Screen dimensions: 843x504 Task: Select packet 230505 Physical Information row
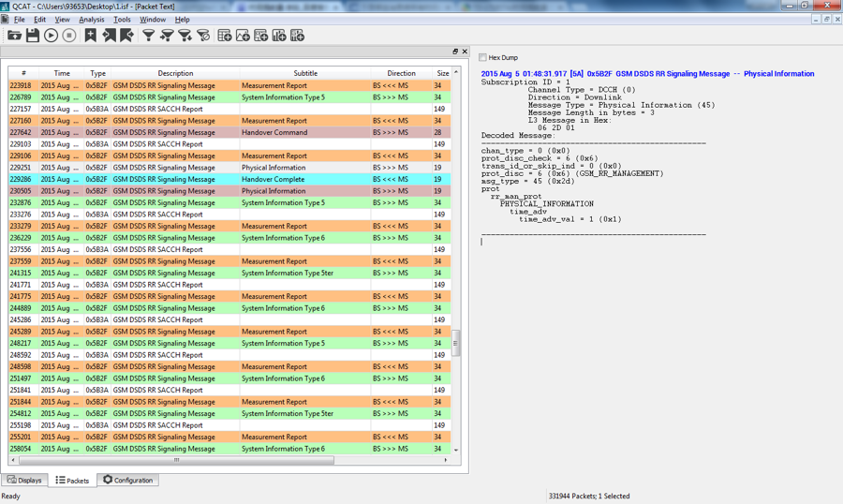point(229,191)
